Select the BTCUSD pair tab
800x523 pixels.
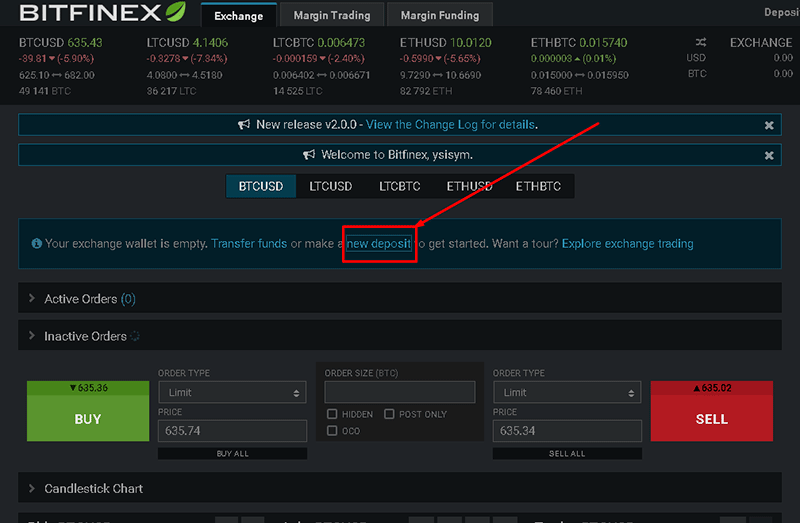coord(261,186)
